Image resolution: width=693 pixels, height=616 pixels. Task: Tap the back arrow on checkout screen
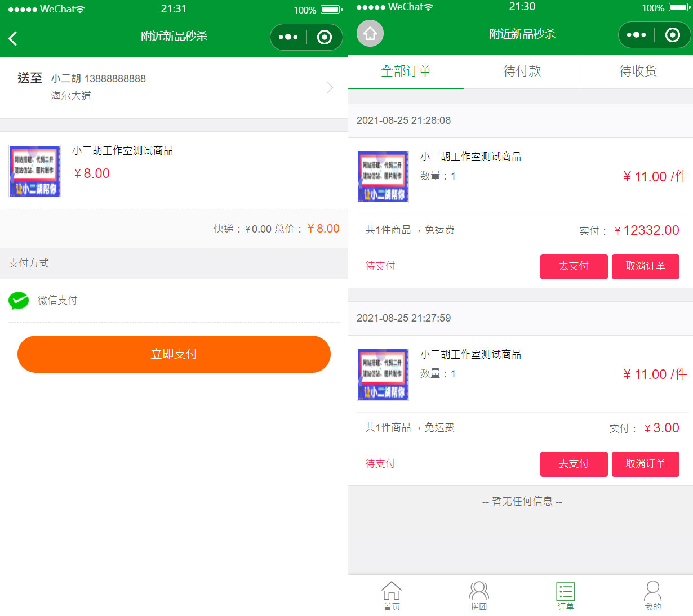tap(14, 38)
